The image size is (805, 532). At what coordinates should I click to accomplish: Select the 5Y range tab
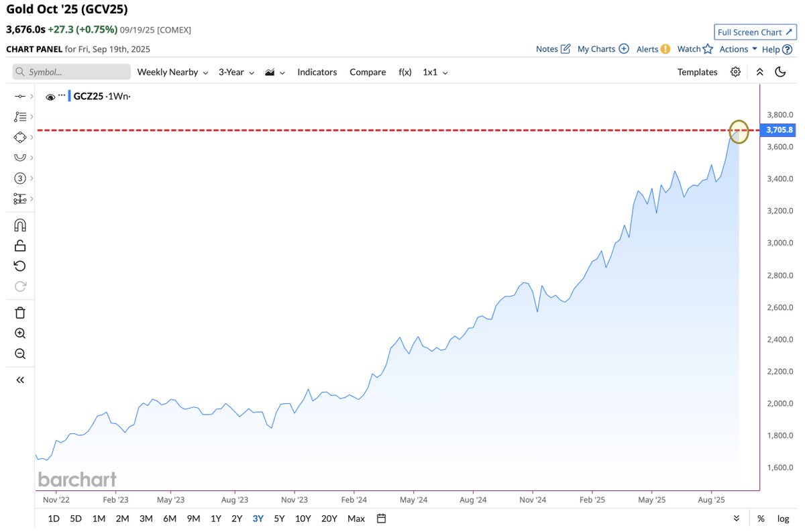(280, 519)
